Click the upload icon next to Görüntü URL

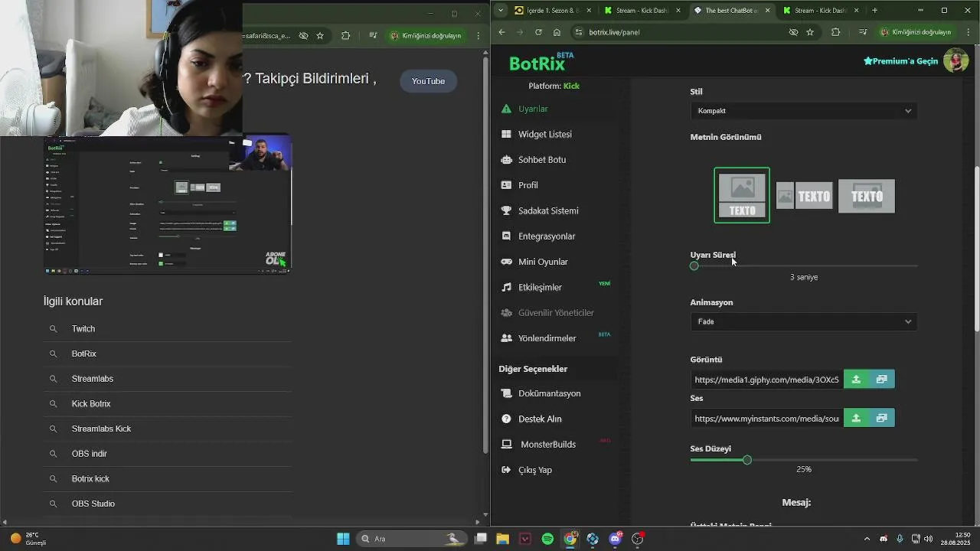856,380
